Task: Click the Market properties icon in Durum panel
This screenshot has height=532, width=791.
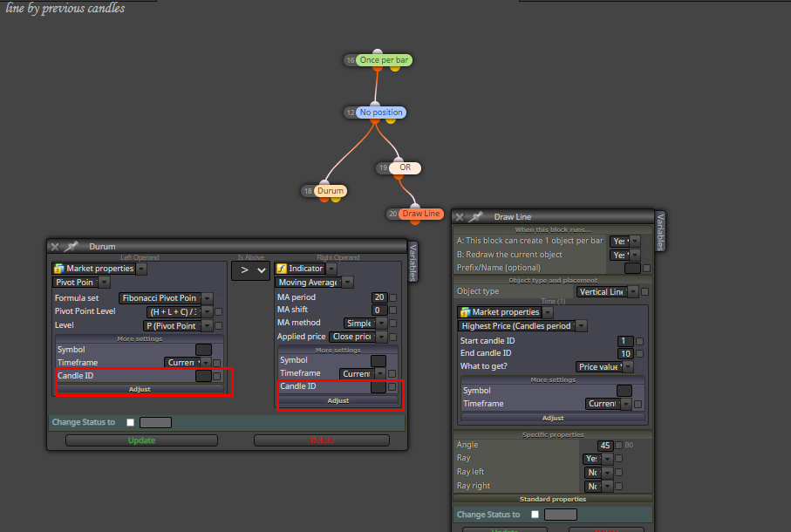Action: [x=59, y=269]
